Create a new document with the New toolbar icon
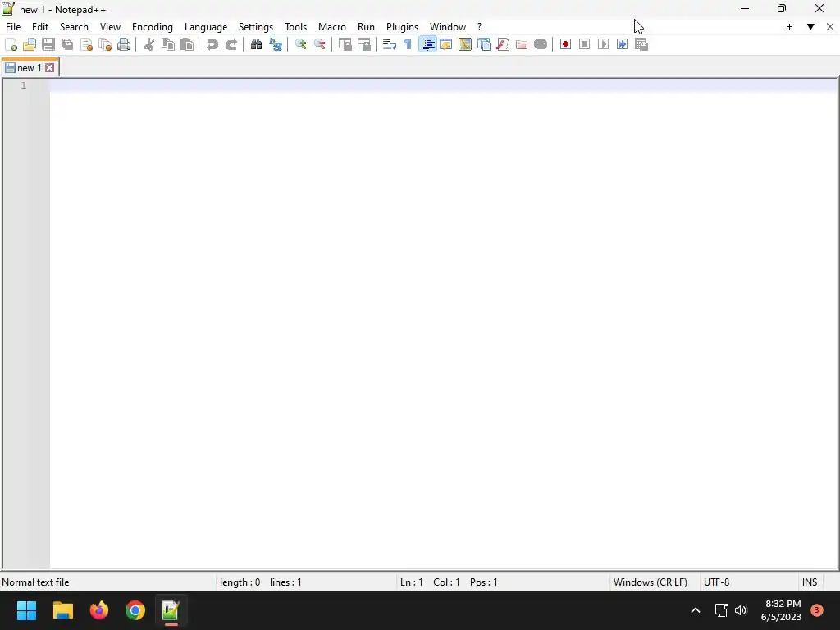This screenshot has width=840, height=630. click(11, 44)
